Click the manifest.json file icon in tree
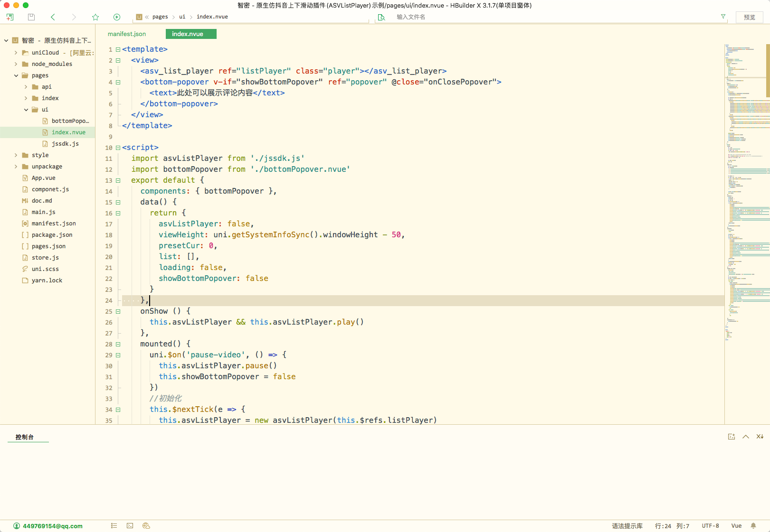Image resolution: width=770 pixels, height=532 pixels. tap(25, 224)
